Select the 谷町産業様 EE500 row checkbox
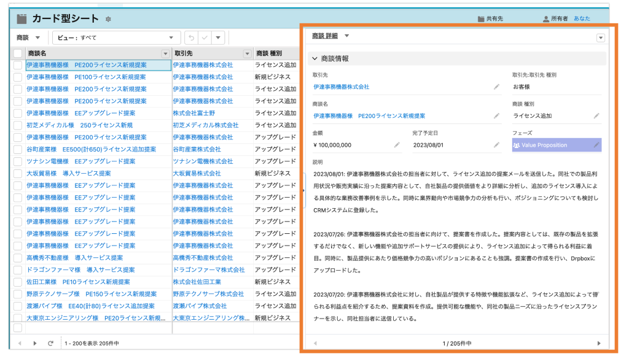The height and width of the screenshot is (364, 629). pyautogui.click(x=18, y=149)
